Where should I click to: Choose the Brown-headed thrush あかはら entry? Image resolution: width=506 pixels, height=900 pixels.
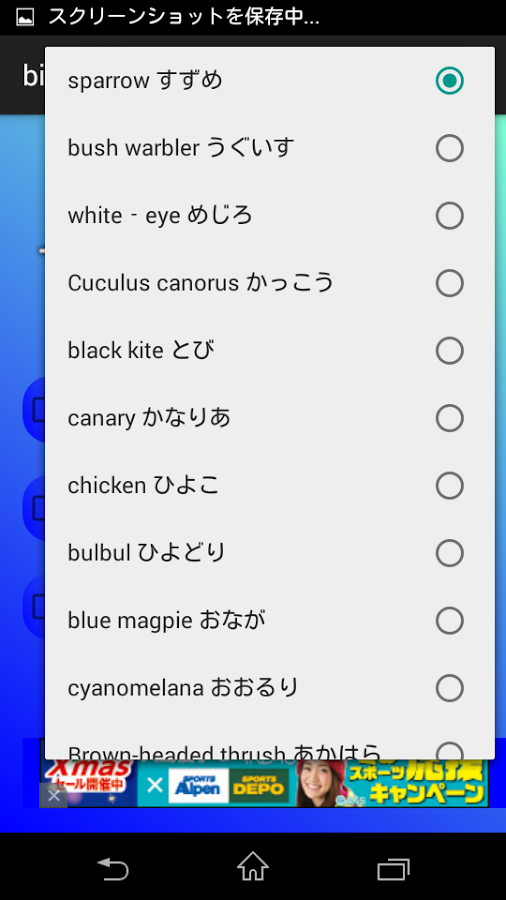click(270, 745)
